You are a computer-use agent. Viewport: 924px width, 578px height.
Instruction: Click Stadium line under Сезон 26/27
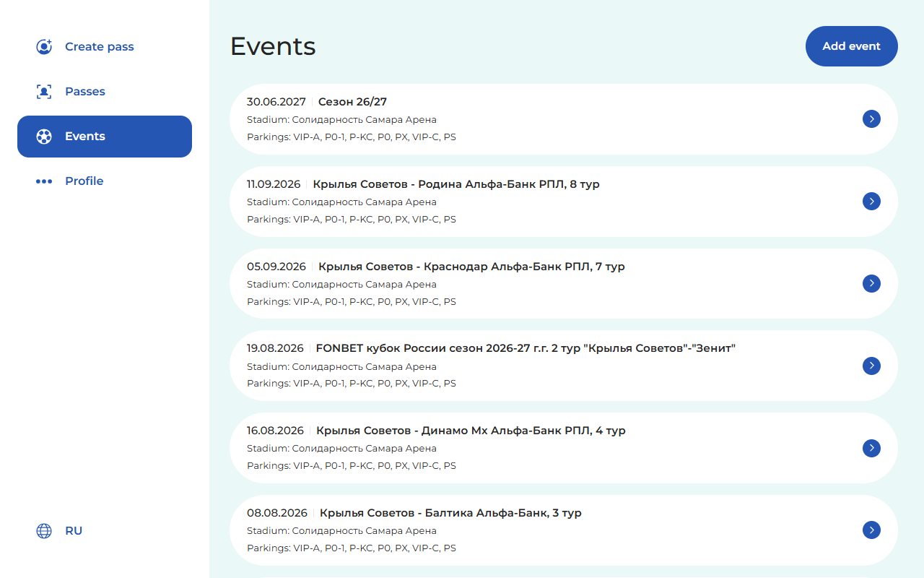coord(341,120)
